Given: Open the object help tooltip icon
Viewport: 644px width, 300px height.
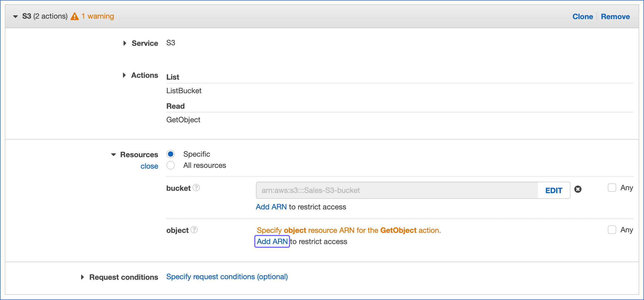Looking at the screenshot, I should (194, 230).
